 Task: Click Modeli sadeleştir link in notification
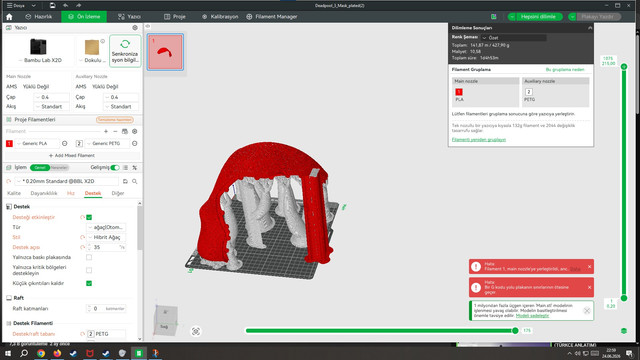point(532,316)
